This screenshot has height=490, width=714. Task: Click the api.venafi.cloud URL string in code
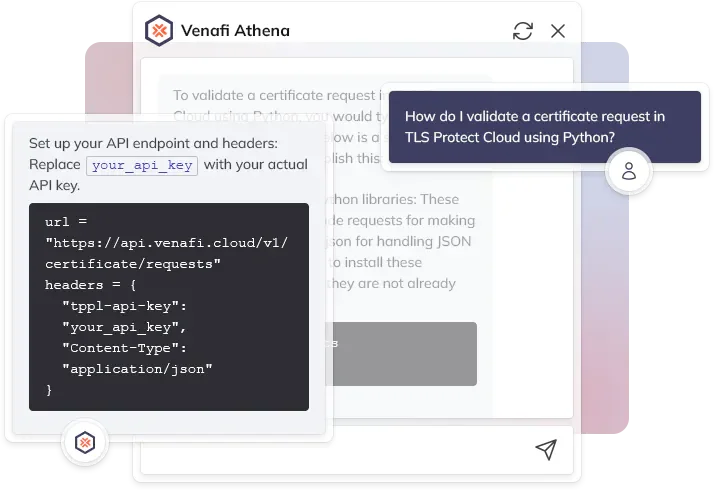pyautogui.click(x=166, y=253)
